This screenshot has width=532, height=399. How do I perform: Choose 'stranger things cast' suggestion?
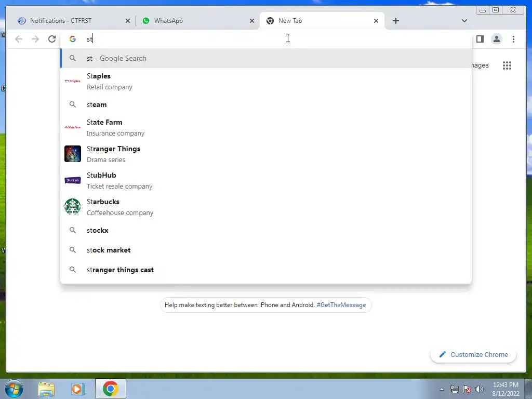pos(266,270)
